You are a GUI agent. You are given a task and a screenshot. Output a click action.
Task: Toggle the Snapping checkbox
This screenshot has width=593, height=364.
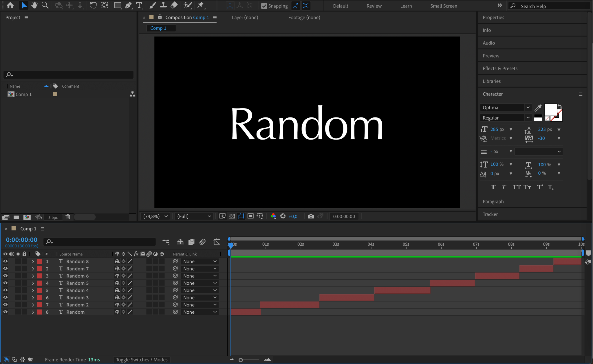[264, 6]
